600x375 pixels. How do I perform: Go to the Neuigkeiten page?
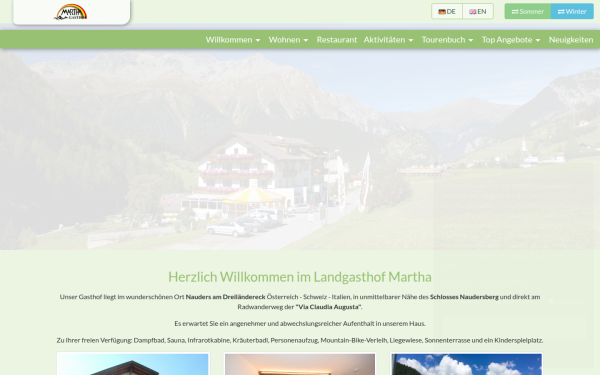[x=571, y=40]
